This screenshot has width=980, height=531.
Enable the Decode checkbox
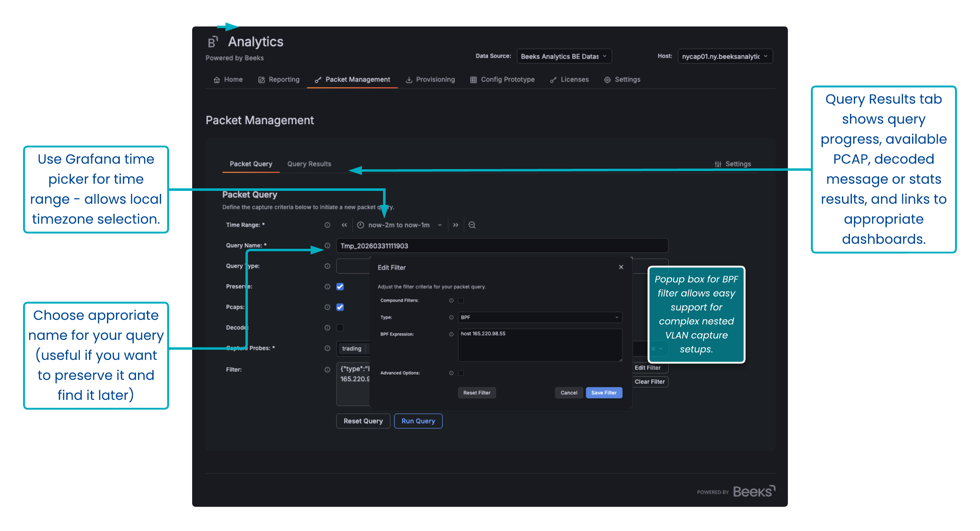point(340,328)
